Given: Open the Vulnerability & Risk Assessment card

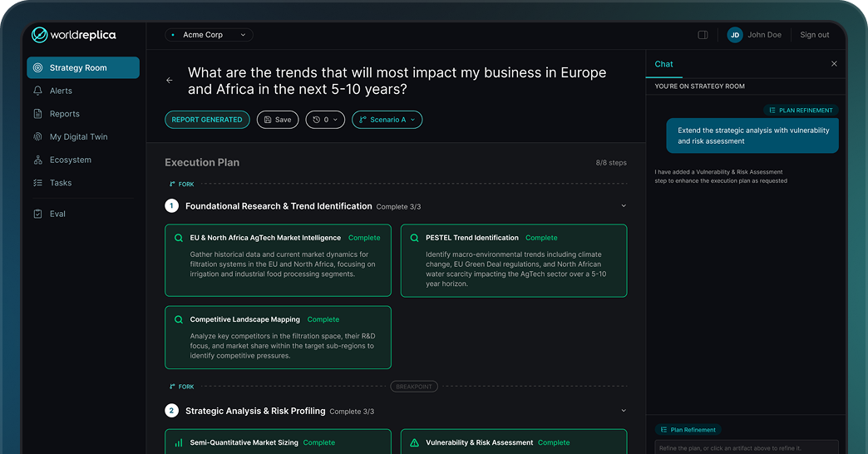Looking at the screenshot, I should coord(514,442).
